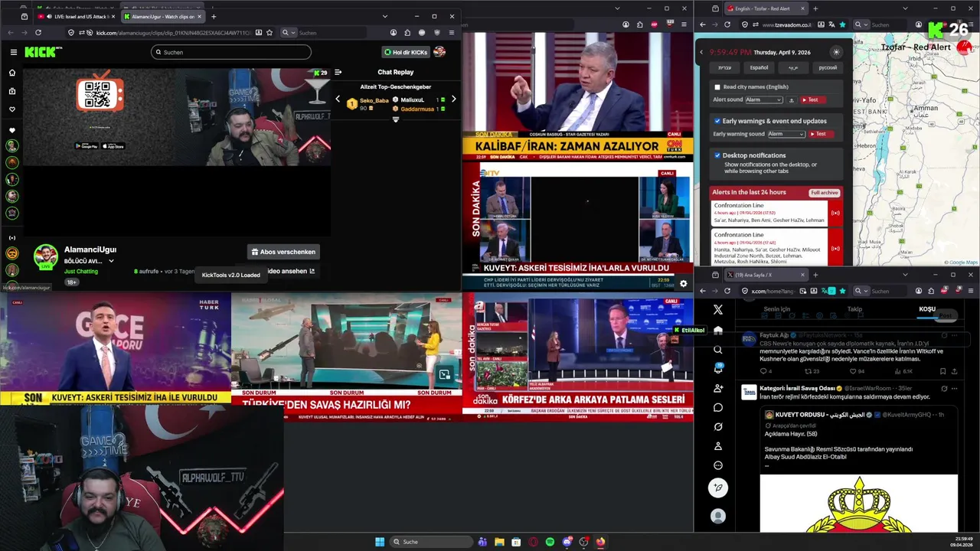The height and width of the screenshot is (551, 980).
Task: Open Full archive of alerts
Action: [825, 193]
